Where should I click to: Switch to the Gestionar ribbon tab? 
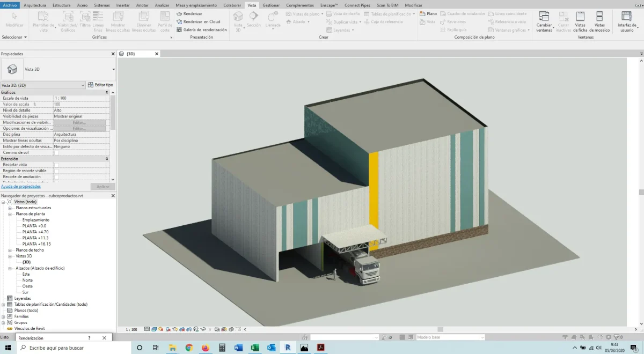(271, 5)
